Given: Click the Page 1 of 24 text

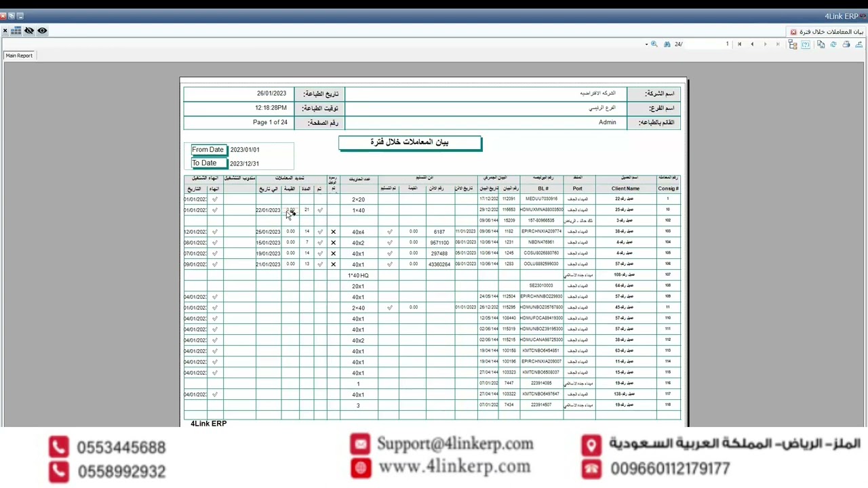Looking at the screenshot, I should click(270, 123).
